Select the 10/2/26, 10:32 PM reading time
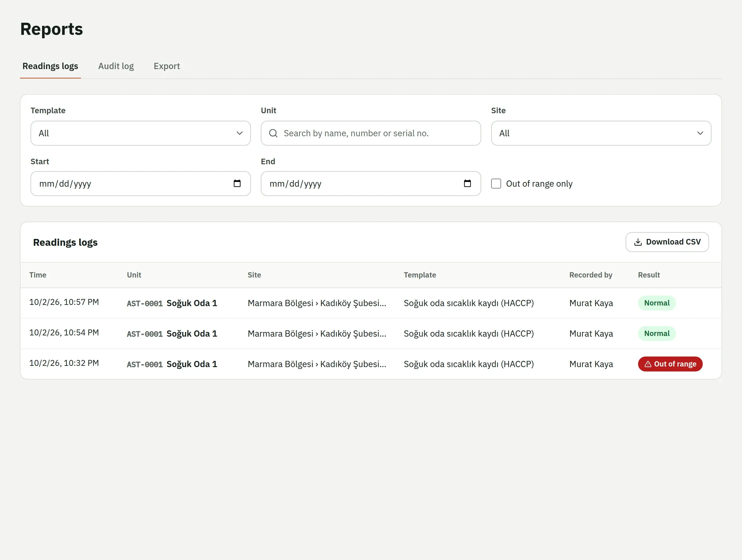This screenshot has width=742, height=560. point(64,363)
